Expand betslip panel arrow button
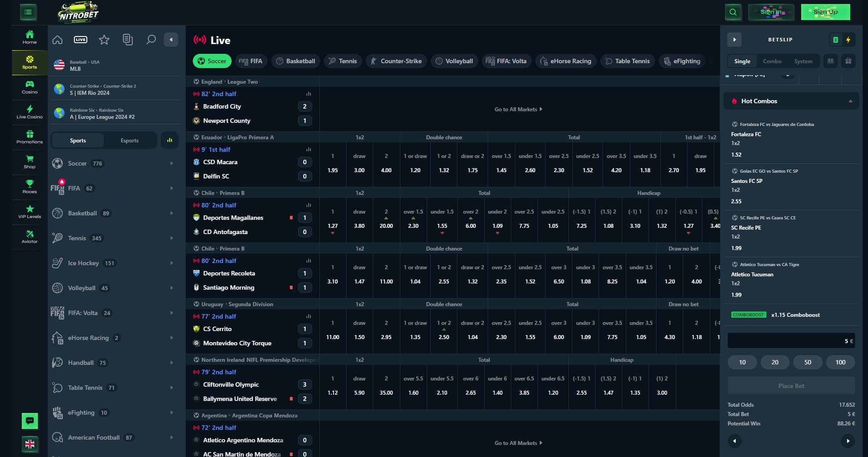 coord(734,40)
